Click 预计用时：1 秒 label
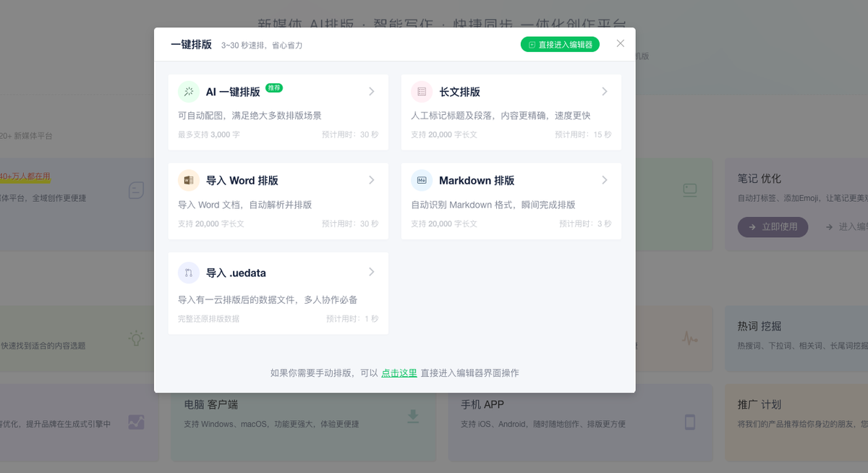 [352, 319]
